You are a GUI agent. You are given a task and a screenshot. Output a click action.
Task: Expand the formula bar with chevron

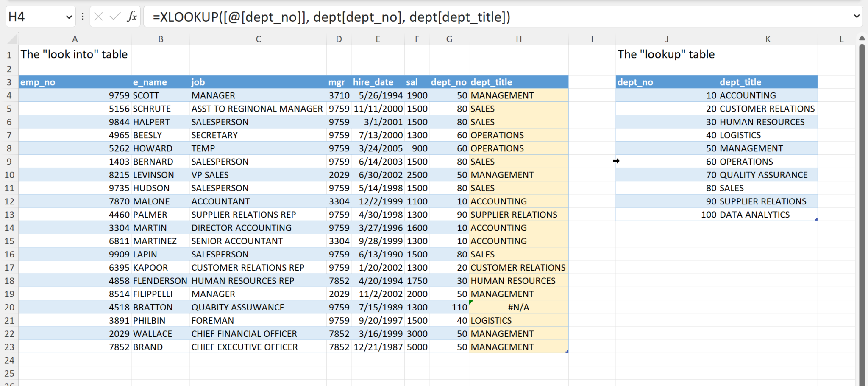click(x=857, y=17)
